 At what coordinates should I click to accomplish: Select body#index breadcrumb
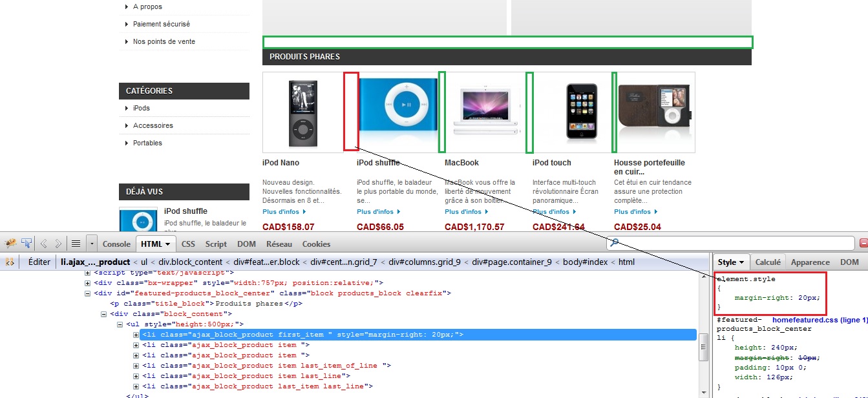point(585,262)
